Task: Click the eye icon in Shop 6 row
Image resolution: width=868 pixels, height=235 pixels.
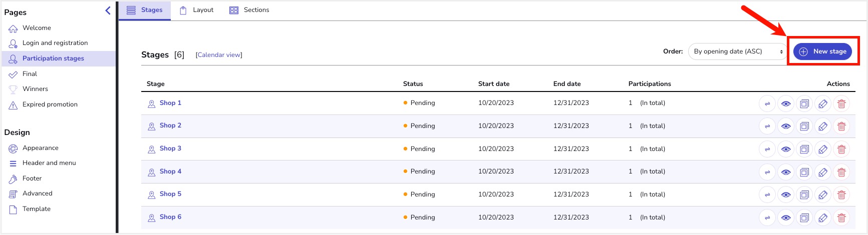Action: coord(786,218)
